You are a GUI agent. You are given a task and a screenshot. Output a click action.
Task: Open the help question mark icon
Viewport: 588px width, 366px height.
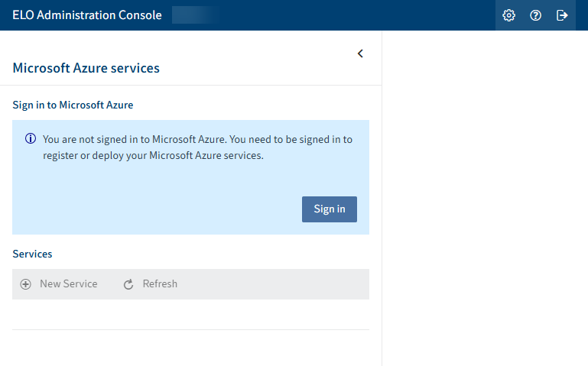[535, 15]
